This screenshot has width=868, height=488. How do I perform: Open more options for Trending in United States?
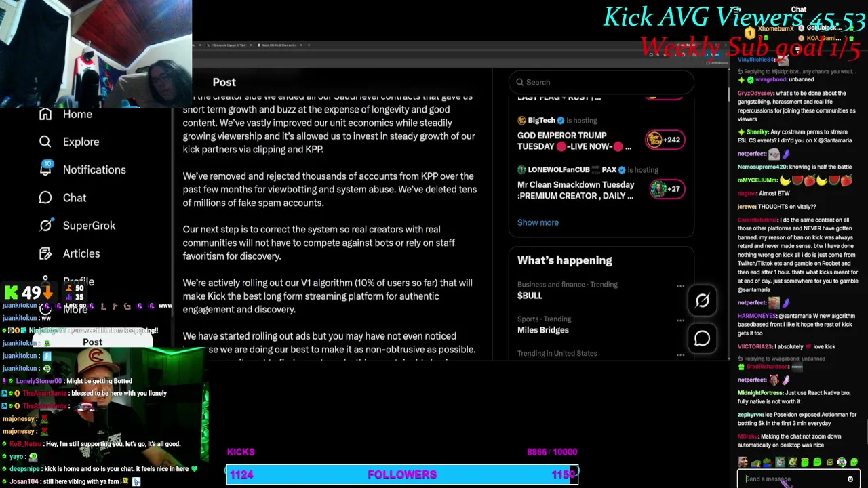coord(680,354)
